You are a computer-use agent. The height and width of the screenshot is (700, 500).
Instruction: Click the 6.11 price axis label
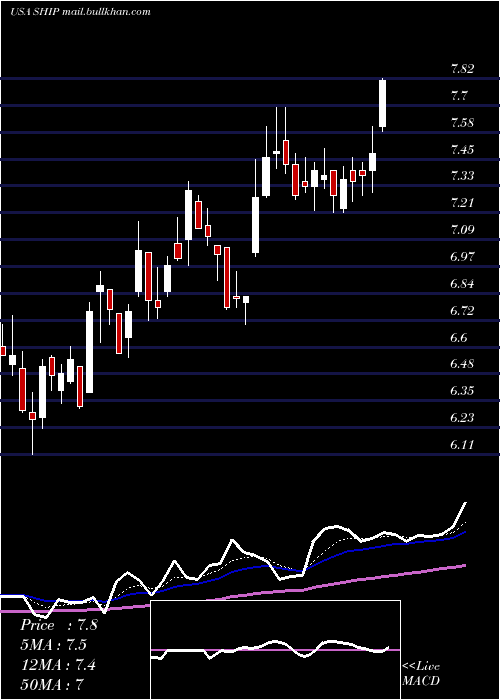coord(462,445)
